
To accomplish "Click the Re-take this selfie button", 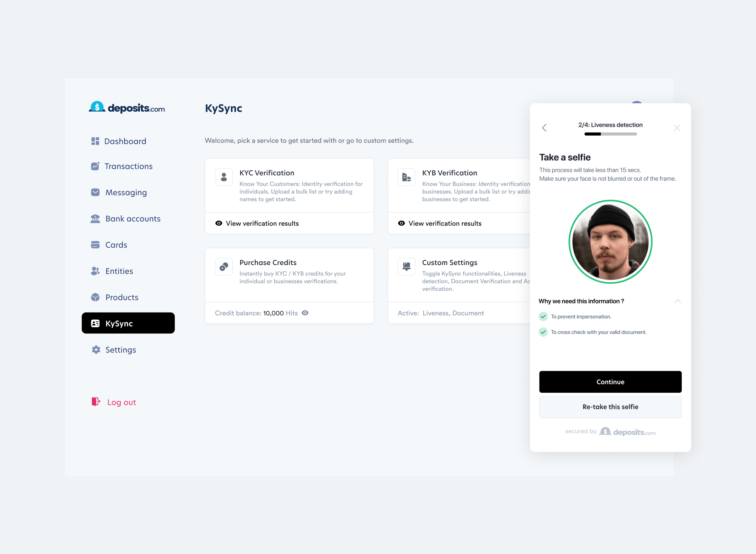I will [610, 407].
